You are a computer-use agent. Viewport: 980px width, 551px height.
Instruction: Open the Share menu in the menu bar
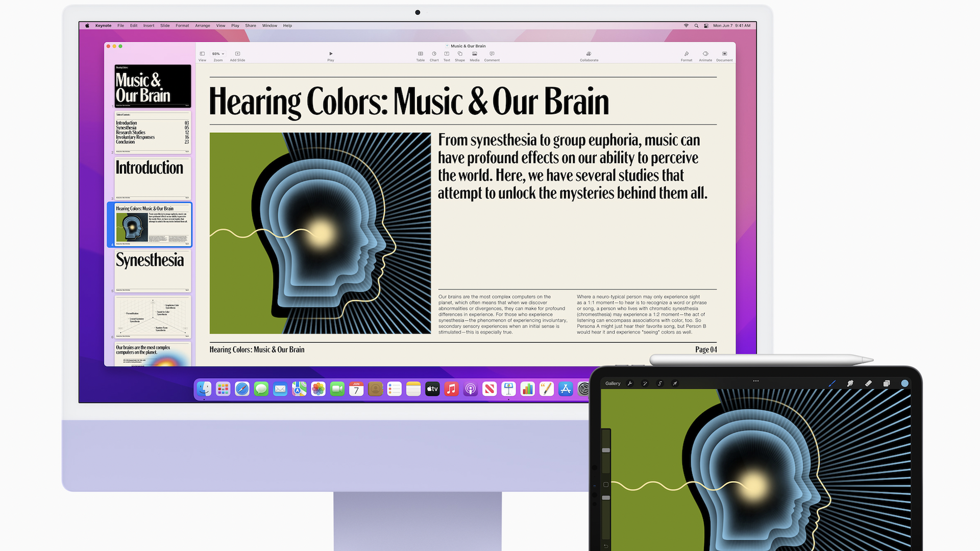pyautogui.click(x=251, y=25)
